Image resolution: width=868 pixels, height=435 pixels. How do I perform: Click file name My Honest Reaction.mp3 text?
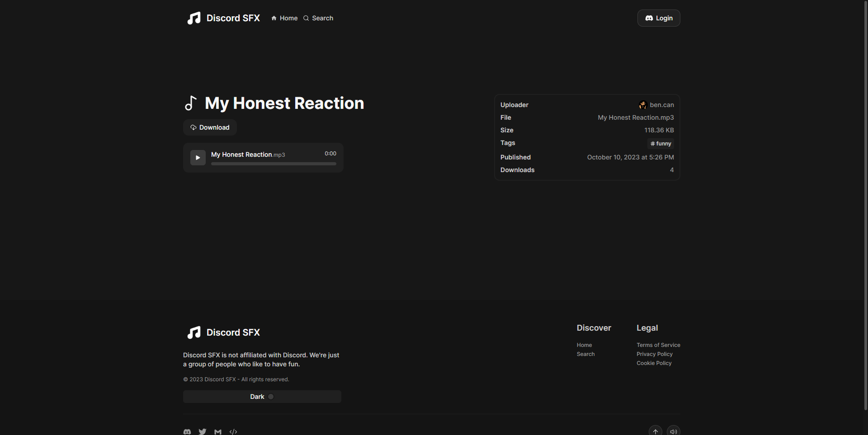pos(636,117)
